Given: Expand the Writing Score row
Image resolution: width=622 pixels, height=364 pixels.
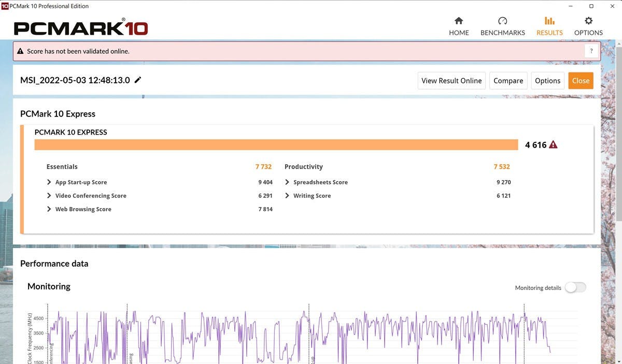Looking at the screenshot, I should (x=287, y=196).
